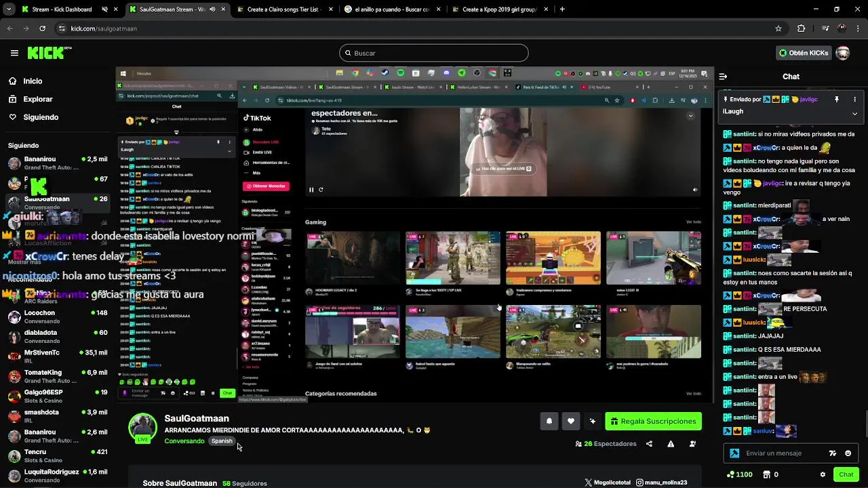Open chat settings gear icon
This screenshot has width=868, height=488.
pos(823,474)
